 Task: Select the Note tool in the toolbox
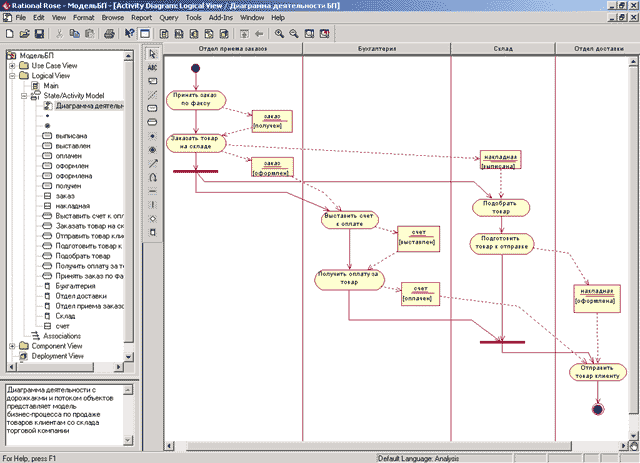click(152, 81)
